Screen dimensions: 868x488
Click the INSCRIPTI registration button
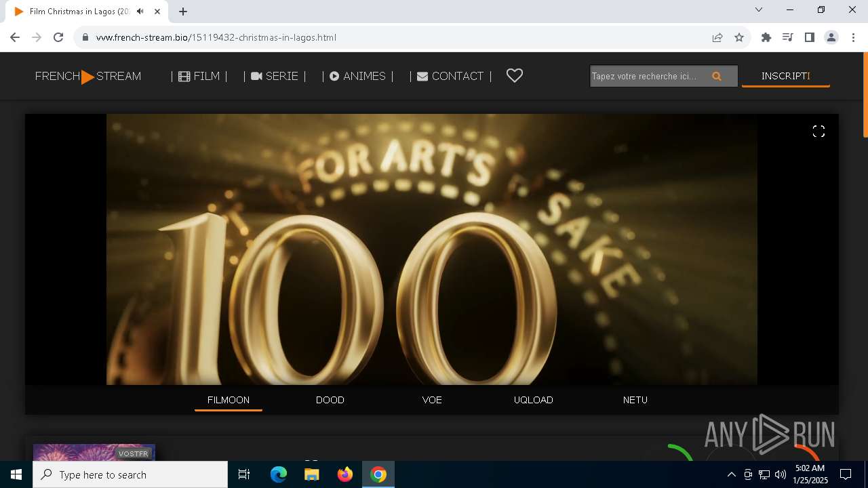[786, 77]
